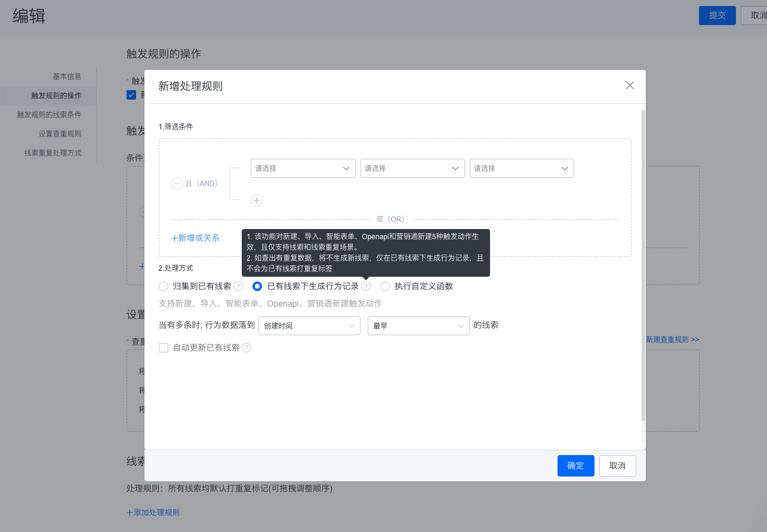Select the 归集到已有线索 radio option
This screenshot has width=767, height=532.
(x=164, y=286)
